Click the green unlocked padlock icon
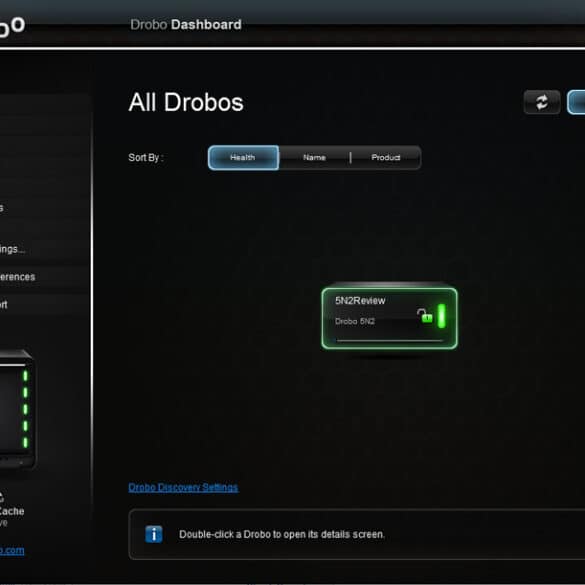The width and height of the screenshot is (585, 585). tap(425, 316)
